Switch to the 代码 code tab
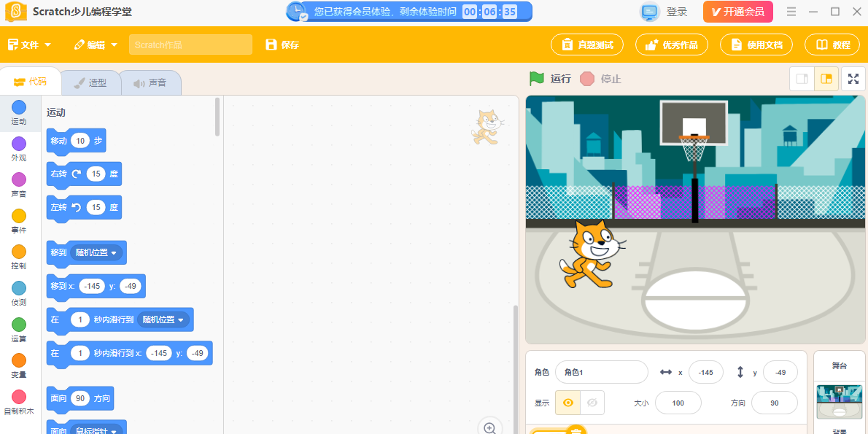The width and height of the screenshot is (868, 434). click(31, 82)
